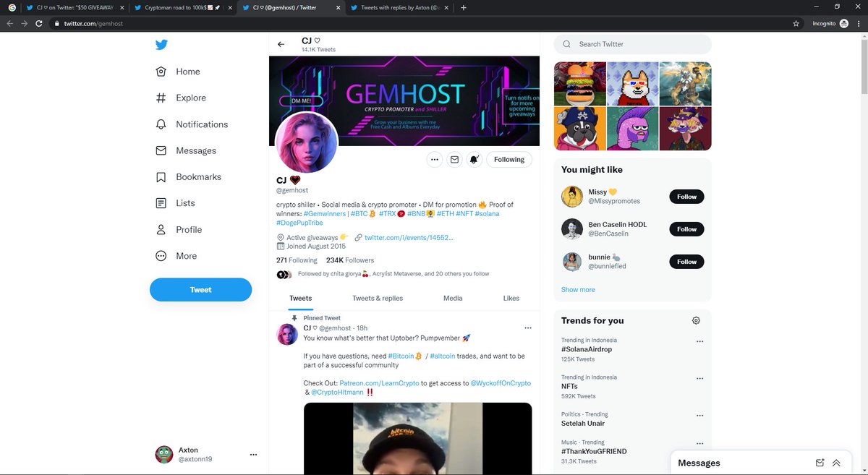The height and width of the screenshot is (475, 868).
Task: Open Trends settings gear icon
Action: point(696,320)
